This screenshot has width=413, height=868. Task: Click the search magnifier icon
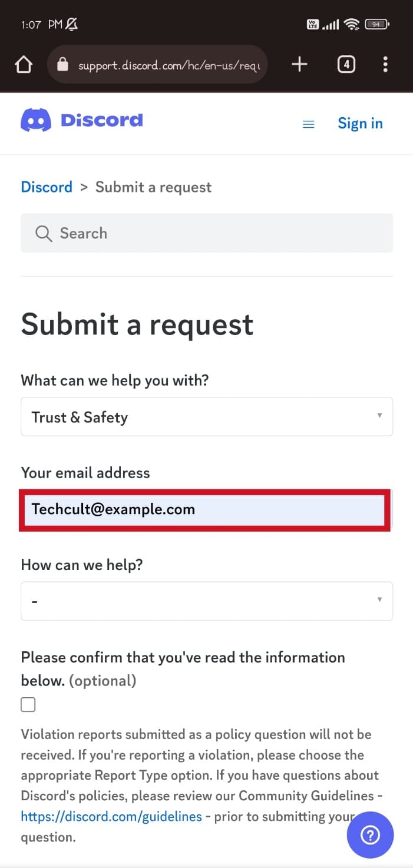(x=43, y=233)
